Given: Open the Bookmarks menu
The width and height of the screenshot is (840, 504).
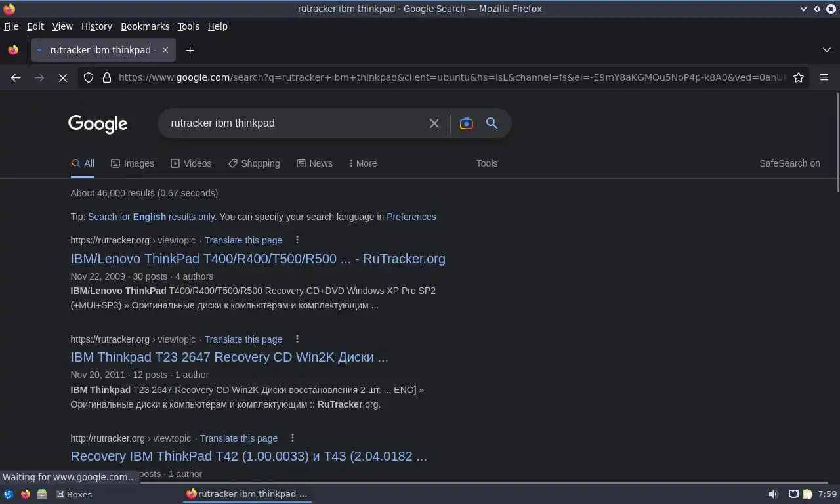Looking at the screenshot, I should click(145, 26).
